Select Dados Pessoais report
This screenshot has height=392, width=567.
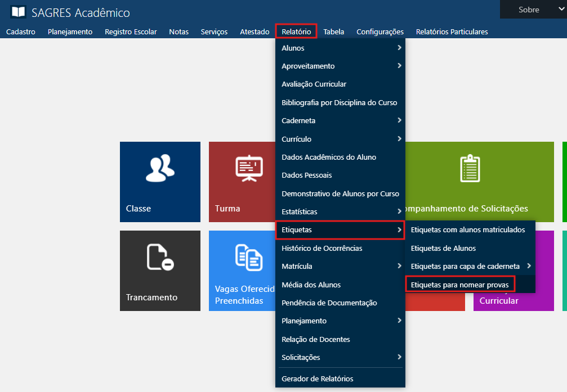307,175
